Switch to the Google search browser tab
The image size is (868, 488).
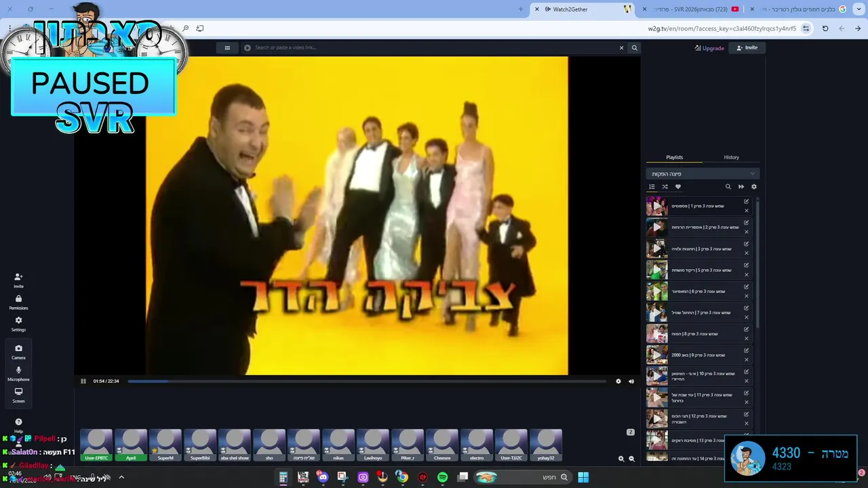[x=800, y=9]
